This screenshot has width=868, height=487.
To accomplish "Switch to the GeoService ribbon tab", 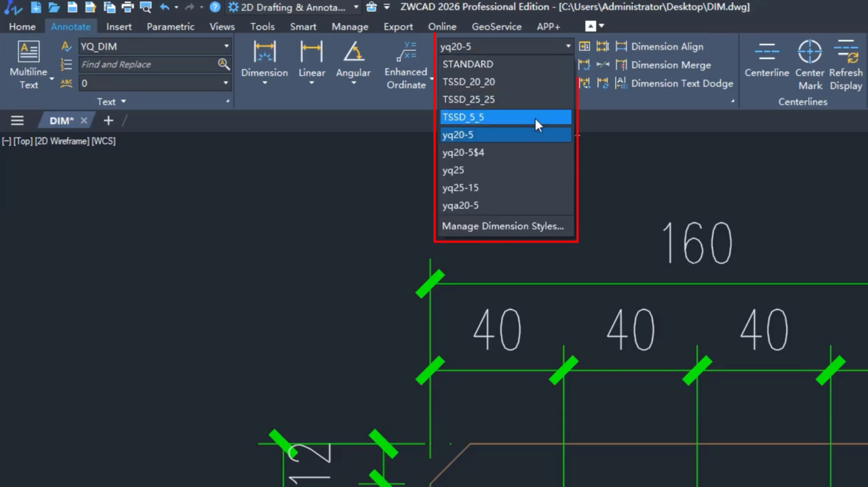I will [497, 26].
